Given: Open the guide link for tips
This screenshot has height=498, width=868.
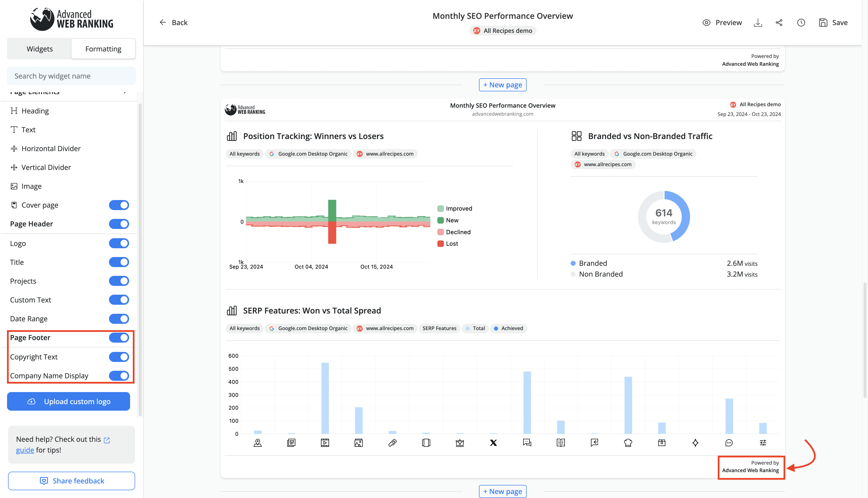Looking at the screenshot, I should 25,450.
